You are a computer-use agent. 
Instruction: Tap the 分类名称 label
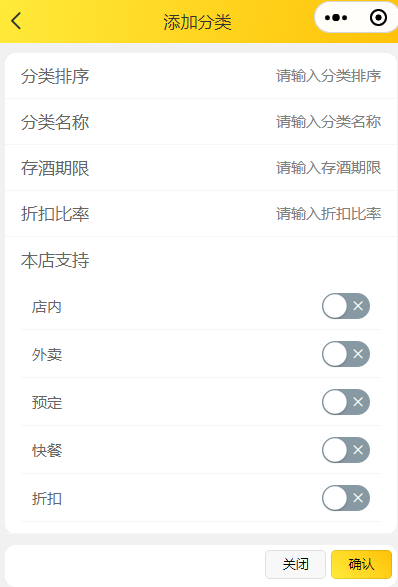click(x=55, y=122)
